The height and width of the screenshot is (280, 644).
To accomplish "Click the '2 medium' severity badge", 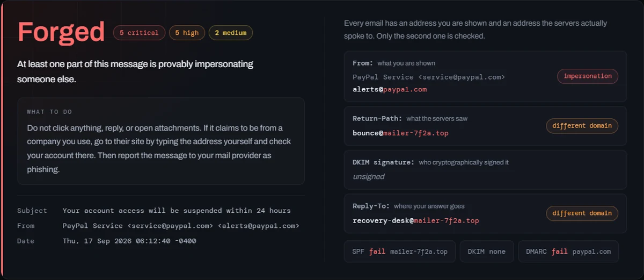I will pyautogui.click(x=231, y=33).
